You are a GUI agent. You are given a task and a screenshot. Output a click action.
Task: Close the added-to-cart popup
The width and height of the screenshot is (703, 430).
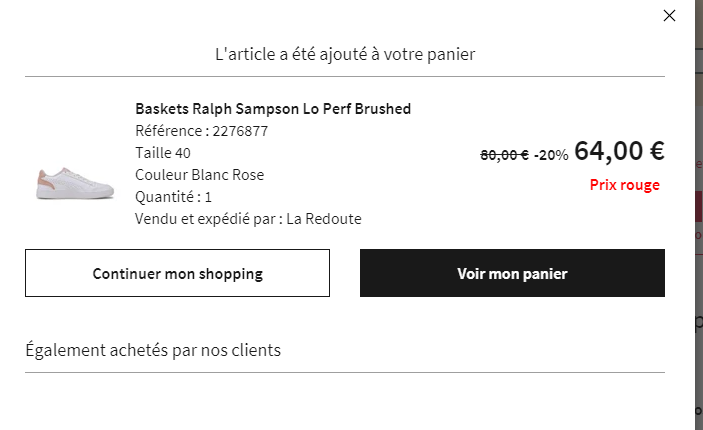tap(670, 15)
